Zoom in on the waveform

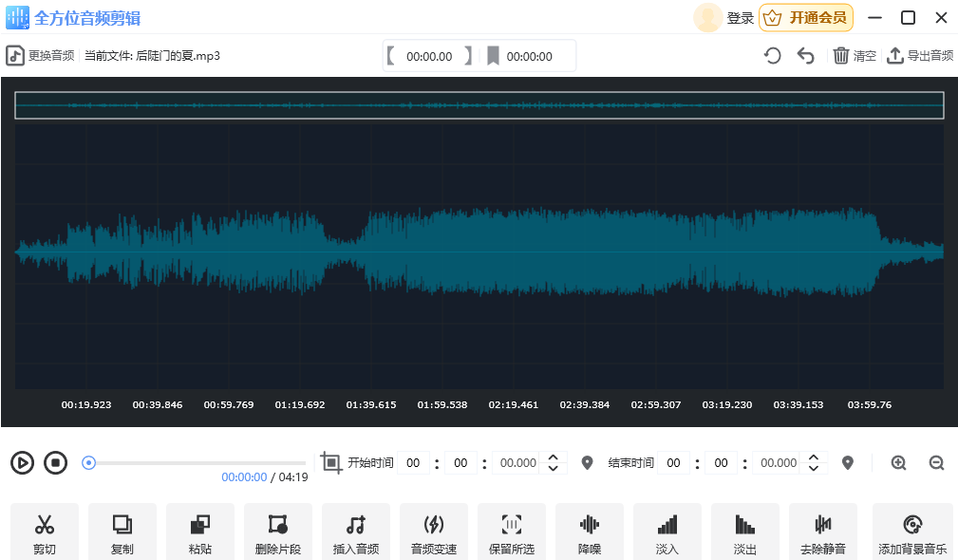pyautogui.click(x=898, y=463)
